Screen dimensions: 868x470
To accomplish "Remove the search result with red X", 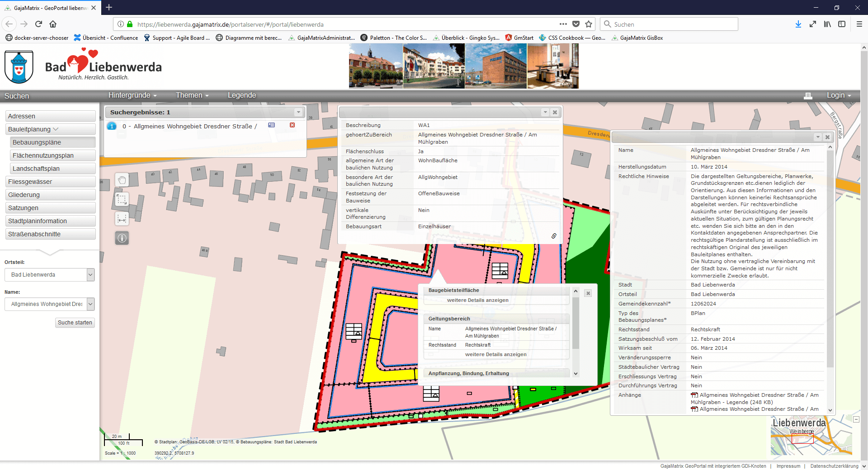I will click(x=292, y=125).
